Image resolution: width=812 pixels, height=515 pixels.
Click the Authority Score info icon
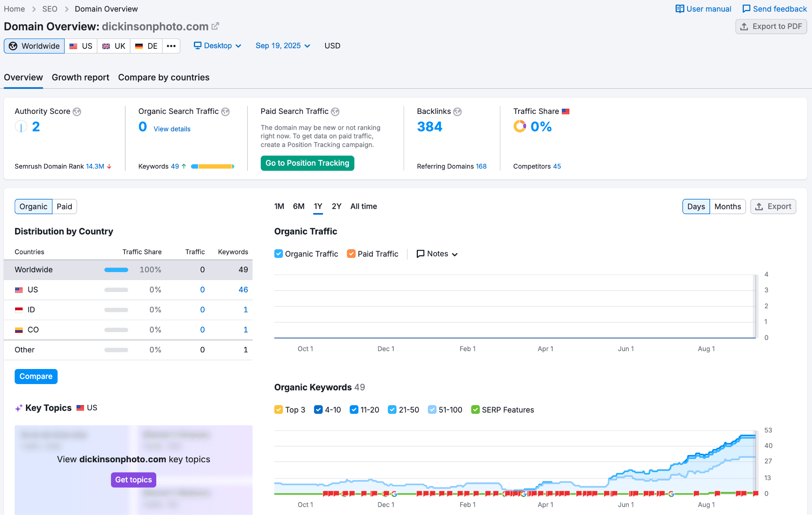77,111
